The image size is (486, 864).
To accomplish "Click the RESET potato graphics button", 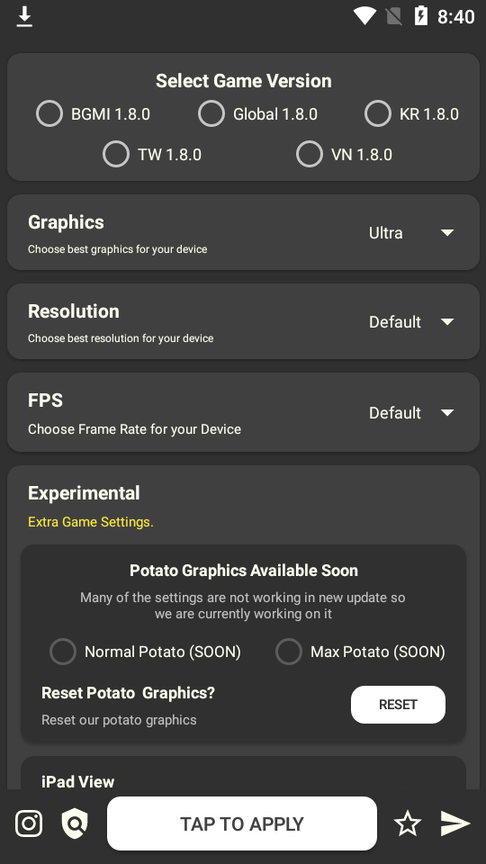I will [398, 705].
